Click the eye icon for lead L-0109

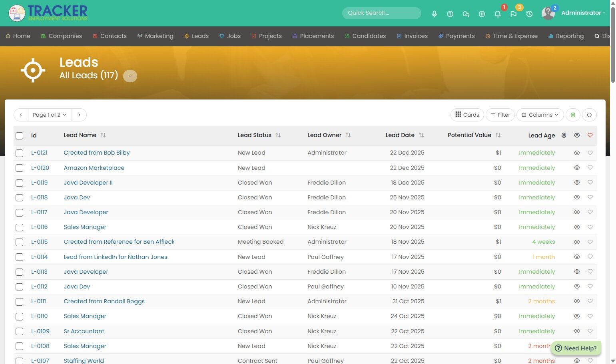(577, 331)
